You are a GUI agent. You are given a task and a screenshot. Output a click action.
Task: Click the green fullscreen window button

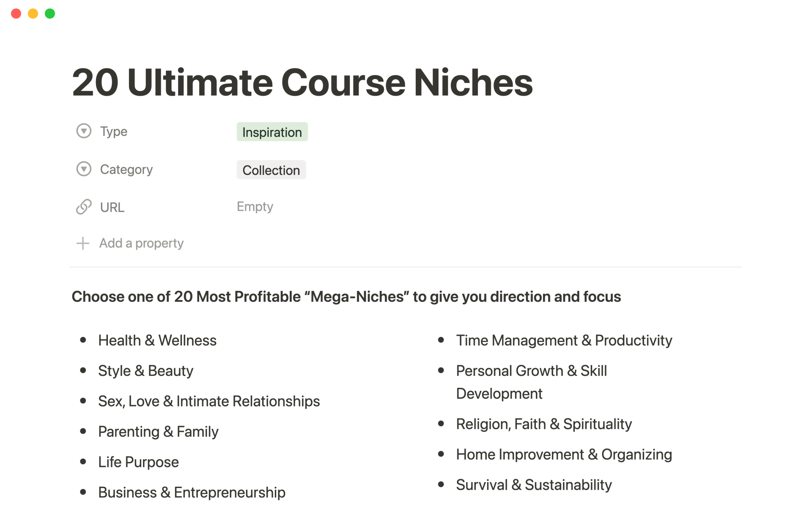50,14
